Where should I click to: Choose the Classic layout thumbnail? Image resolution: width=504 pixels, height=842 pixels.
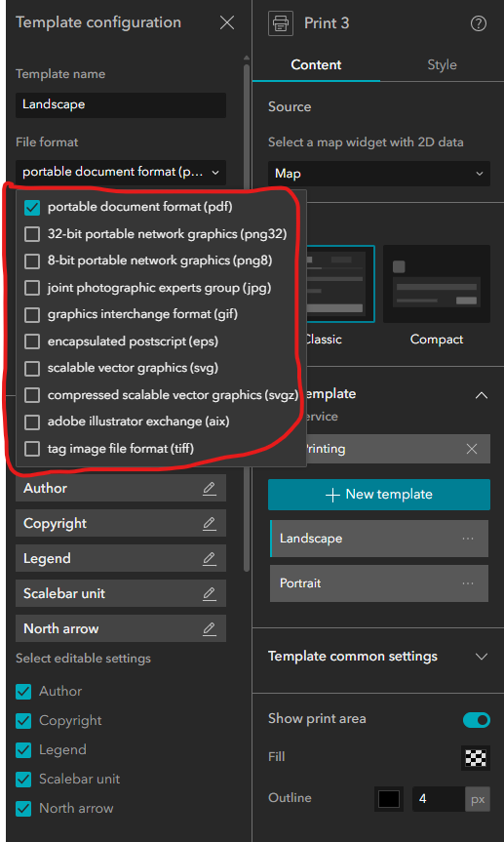pos(340,284)
